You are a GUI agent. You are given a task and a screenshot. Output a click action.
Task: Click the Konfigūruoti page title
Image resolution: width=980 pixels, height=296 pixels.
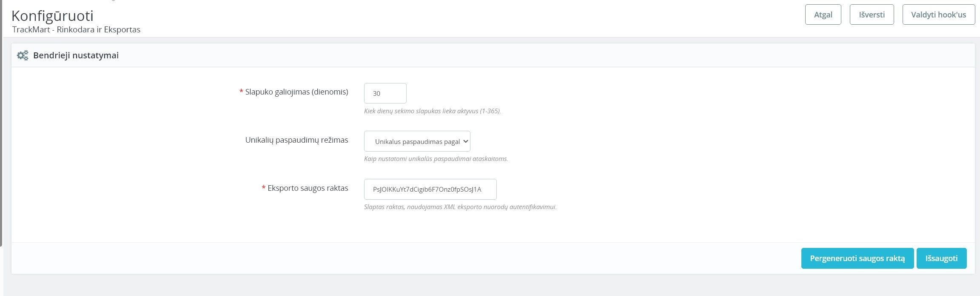[52, 16]
